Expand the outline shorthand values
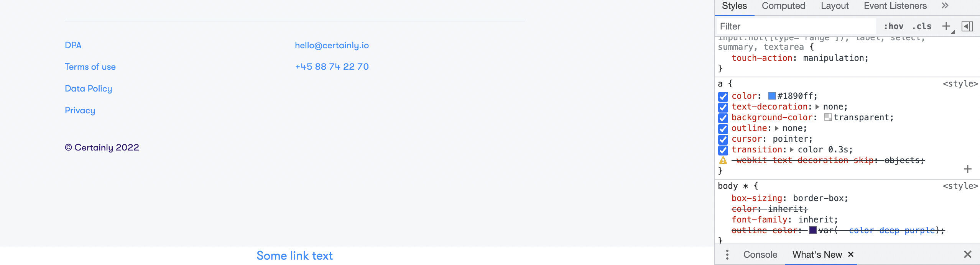 click(x=777, y=128)
